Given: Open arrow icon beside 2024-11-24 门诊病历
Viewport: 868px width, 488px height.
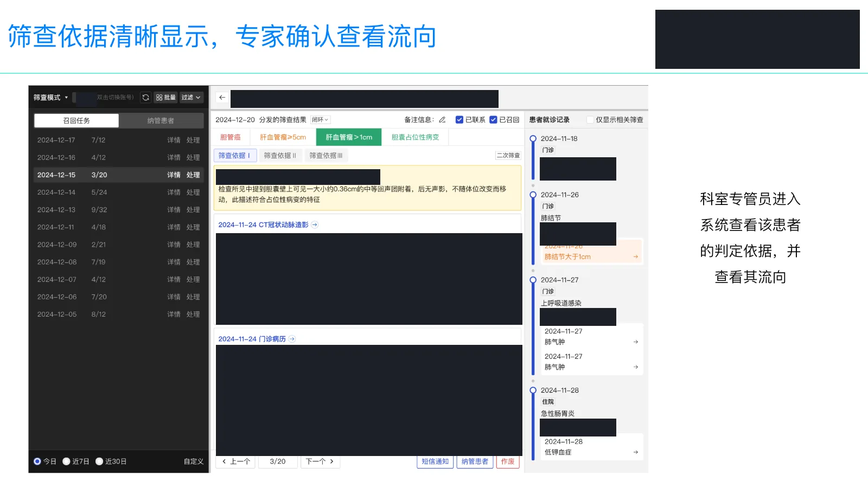Looking at the screenshot, I should 292,339.
